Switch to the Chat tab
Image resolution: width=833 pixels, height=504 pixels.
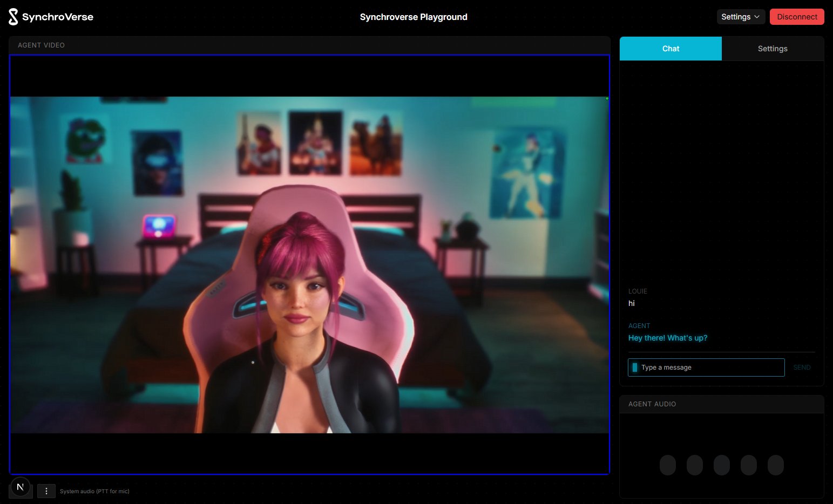coord(671,49)
